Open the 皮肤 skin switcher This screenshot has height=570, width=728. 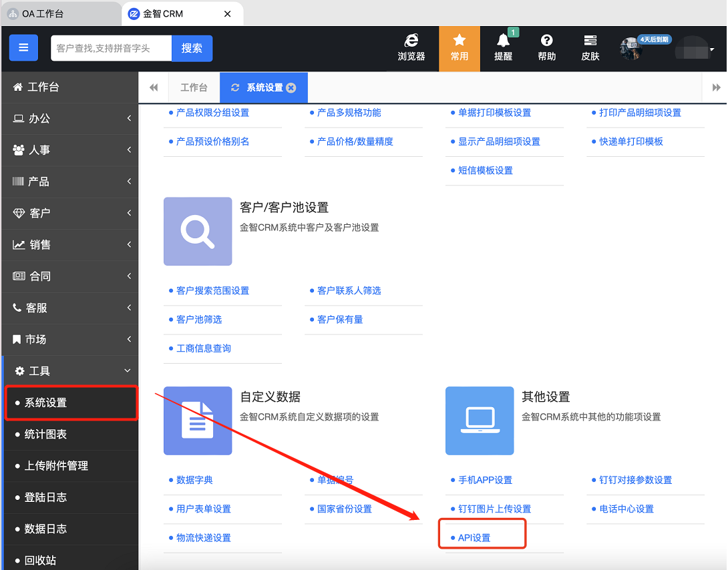tap(590, 48)
